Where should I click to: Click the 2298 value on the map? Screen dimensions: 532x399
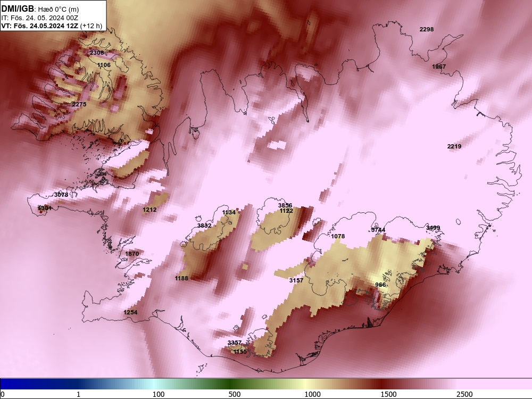point(427,29)
